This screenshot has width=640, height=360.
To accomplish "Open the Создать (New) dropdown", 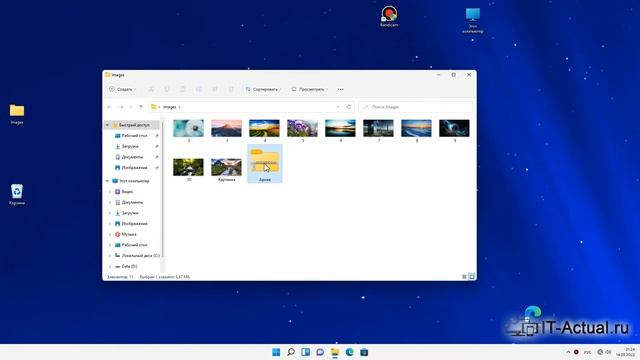I will [122, 89].
